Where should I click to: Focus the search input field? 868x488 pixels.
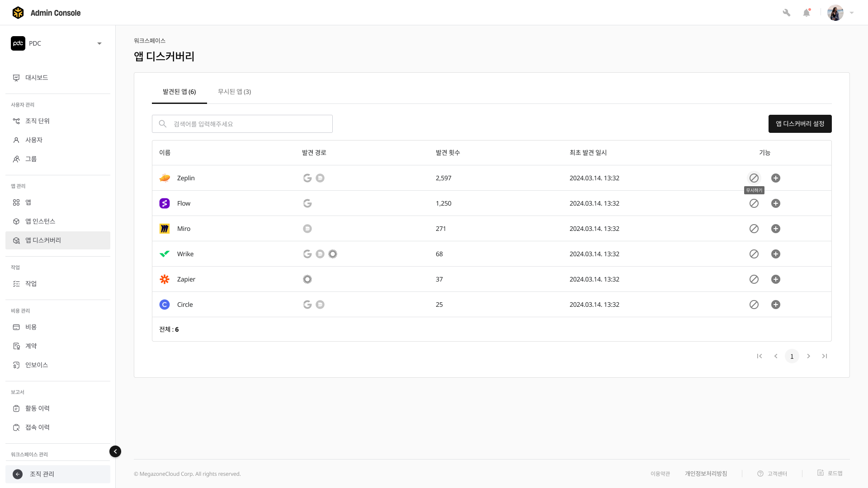click(x=242, y=124)
